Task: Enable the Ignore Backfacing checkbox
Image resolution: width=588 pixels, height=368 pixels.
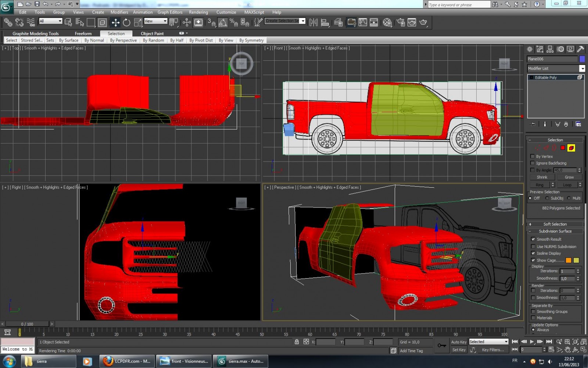Action: (533, 163)
